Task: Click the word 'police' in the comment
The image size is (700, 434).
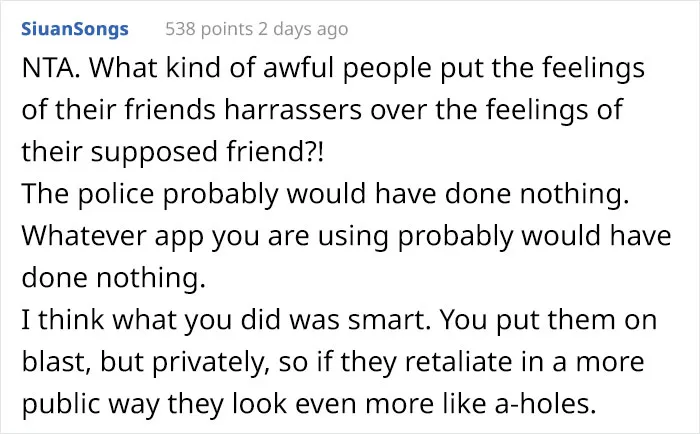Action: tap(116, 195)
